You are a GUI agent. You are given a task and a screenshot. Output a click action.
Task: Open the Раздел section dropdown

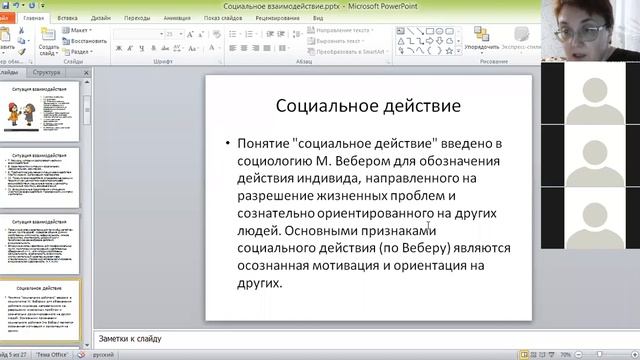tap(77, 51)
